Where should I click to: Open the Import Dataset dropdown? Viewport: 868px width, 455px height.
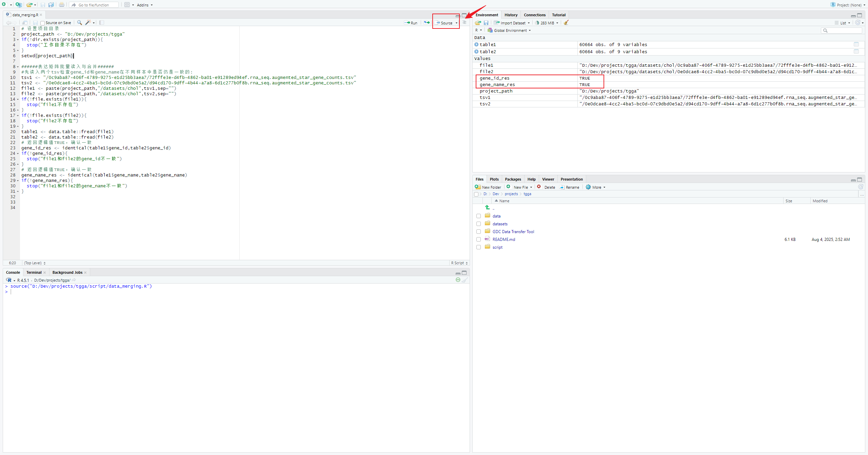512,23
